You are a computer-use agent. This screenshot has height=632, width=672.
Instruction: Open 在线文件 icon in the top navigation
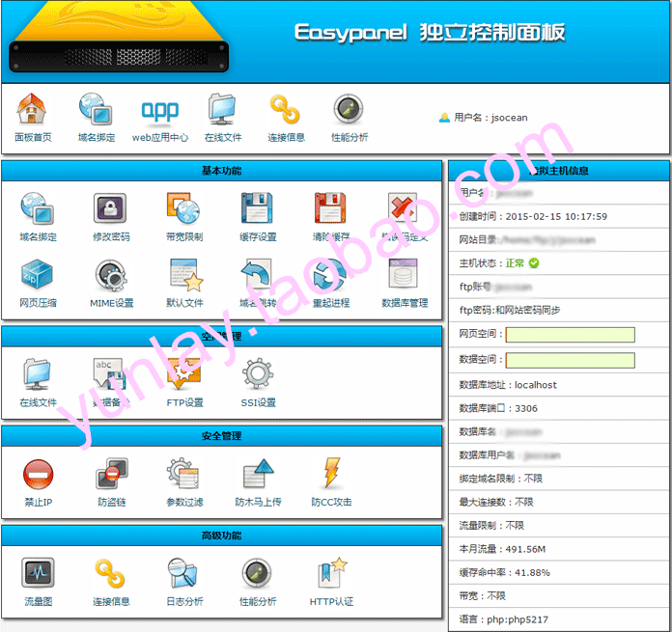coord(222,109)
